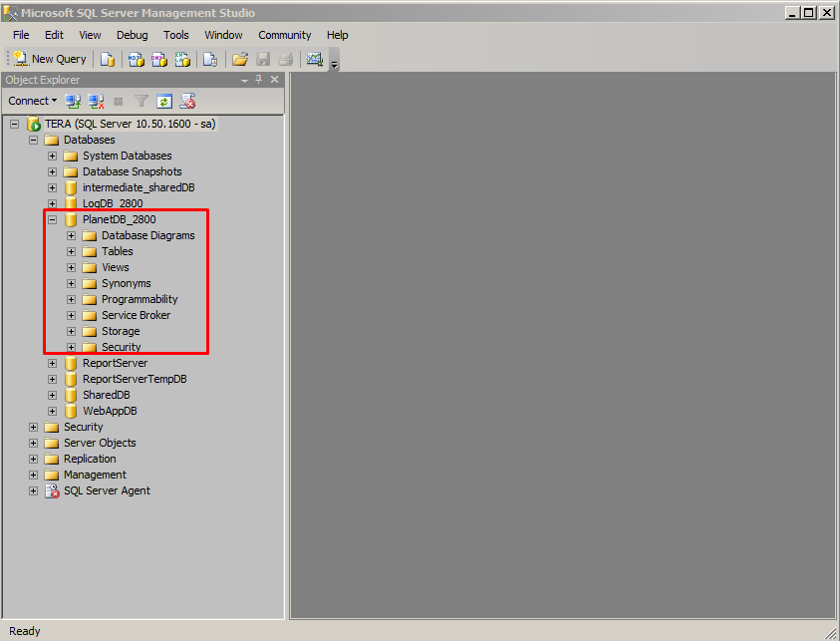Open a Database Engine Query
Viewport: 840px width, 641px height.
click(108, 59)
